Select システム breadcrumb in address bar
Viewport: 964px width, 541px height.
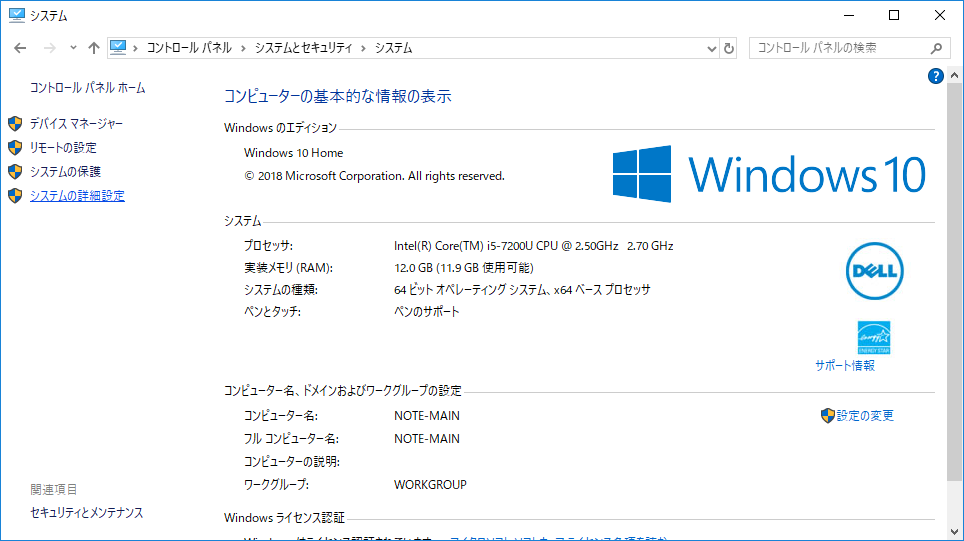pos(393,48)
